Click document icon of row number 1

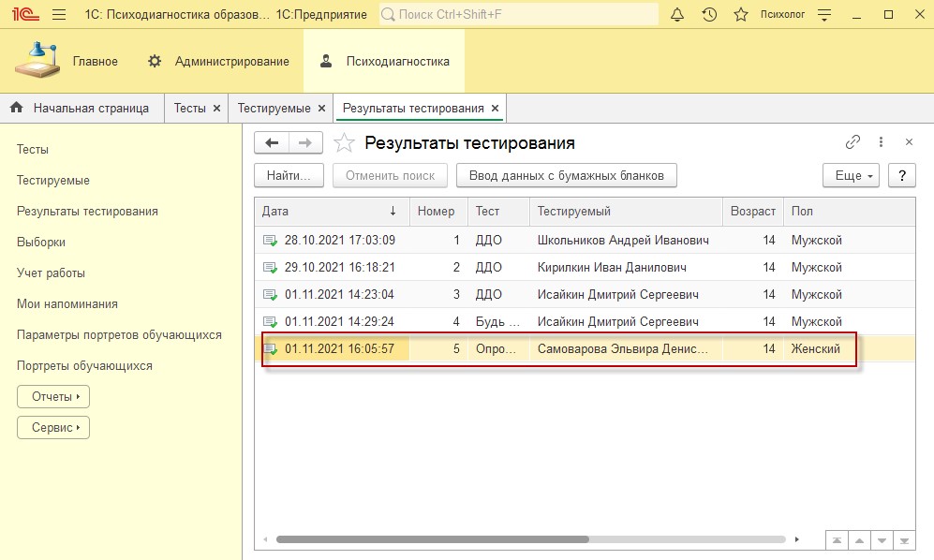(x=271, y=241)
